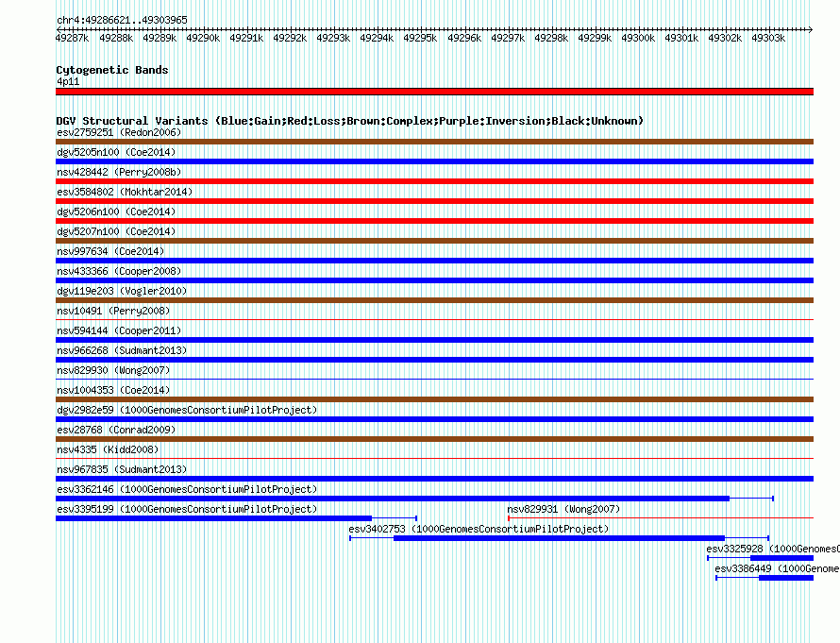Click the DGV Structural Variants track title
Image resolution: width=840 pixels, height=643 pixels.
coord(350,121)
